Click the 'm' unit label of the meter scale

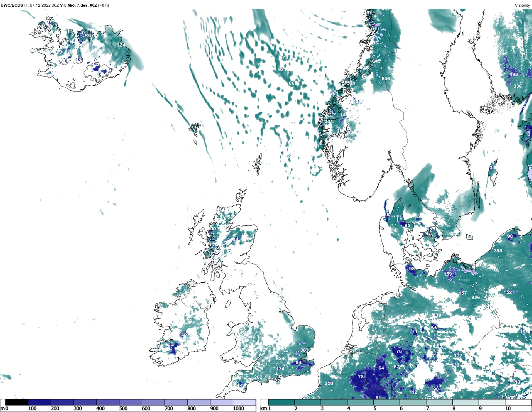[x=2, y=409]
